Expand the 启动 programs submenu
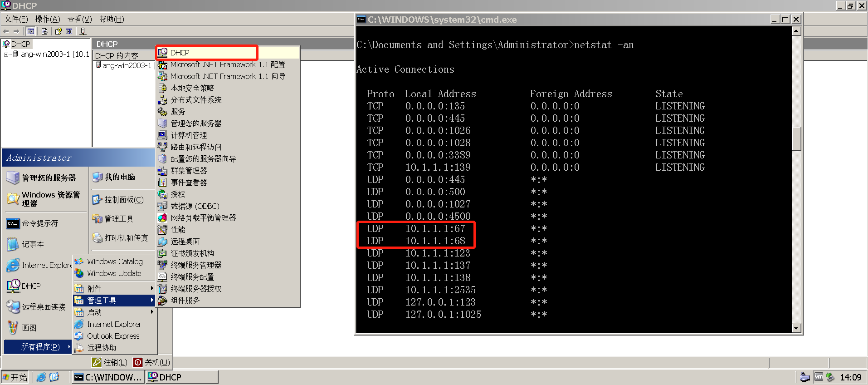The width and height of the screenshot is (868, 385). click(115, 312)
